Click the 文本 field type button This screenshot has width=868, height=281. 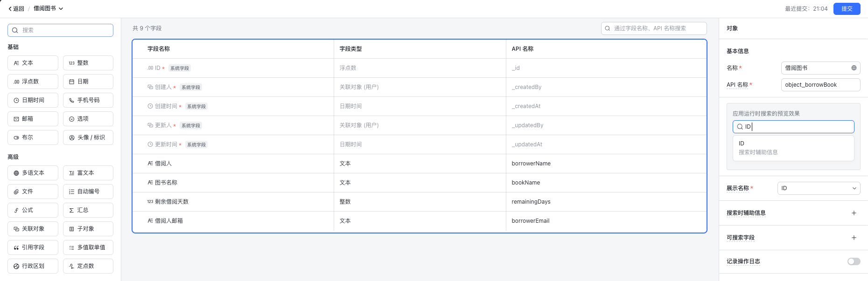[x=33, y=63]
